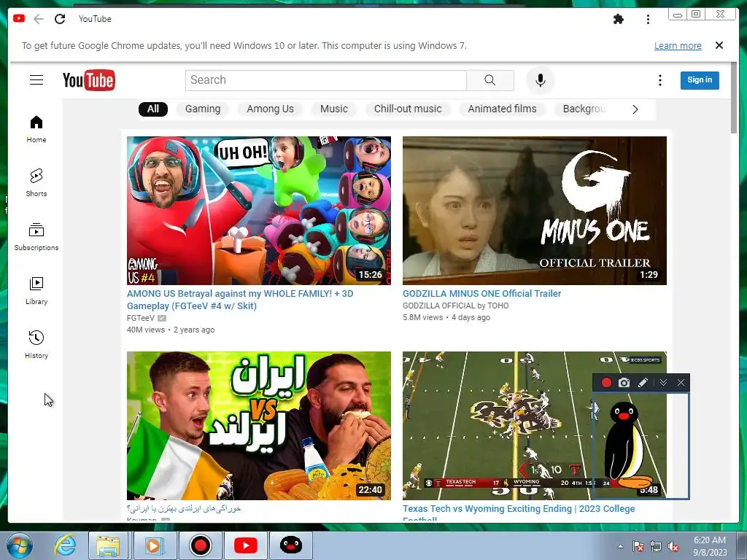This screenshot has height=560, width=747.
Task: Open the Learn more link
Action: [678, 46]
